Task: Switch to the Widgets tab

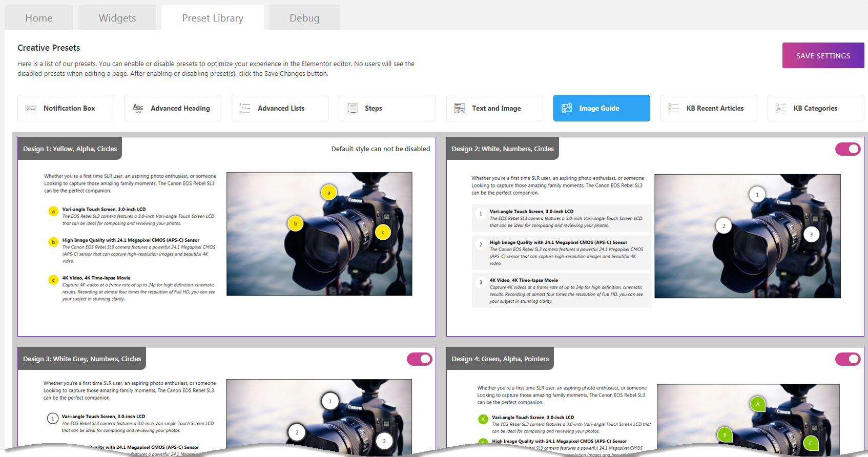Action: pos(117,18)
